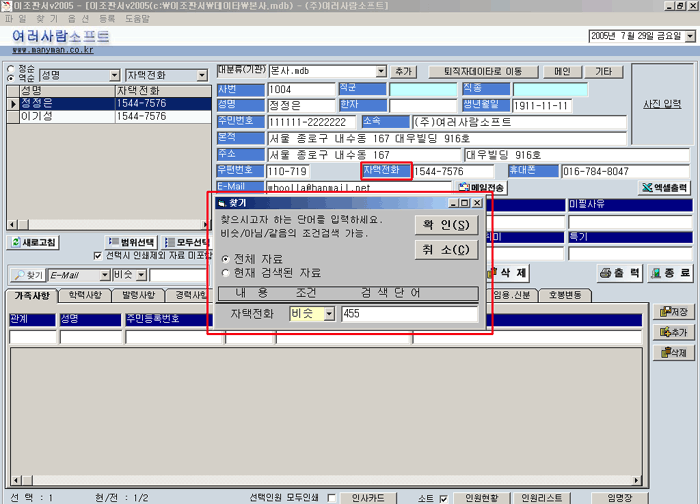Image resolution: width=700 pixels, height=504 pixels.
Task: Expand the 대분류 본사.mdb dropdown
Action: [381, 72]
